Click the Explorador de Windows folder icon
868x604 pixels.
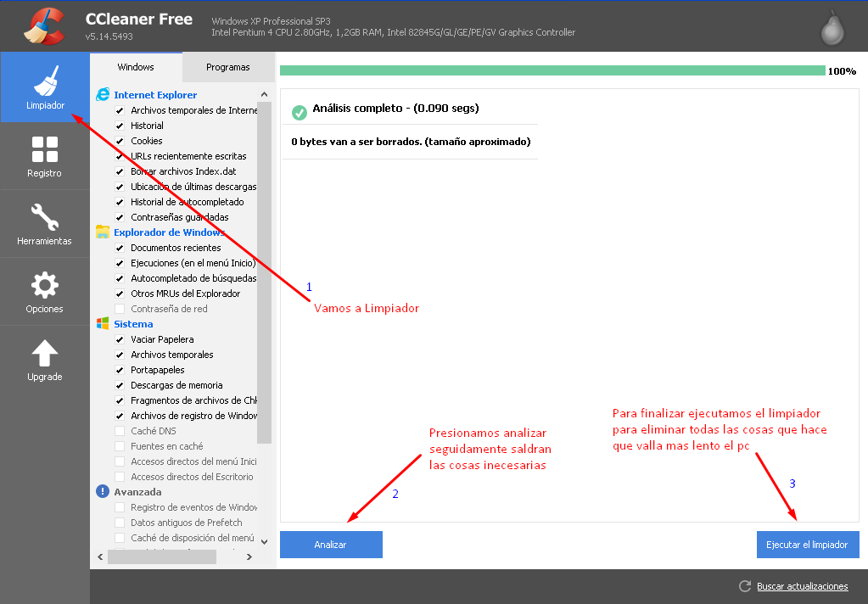[103, 232]
